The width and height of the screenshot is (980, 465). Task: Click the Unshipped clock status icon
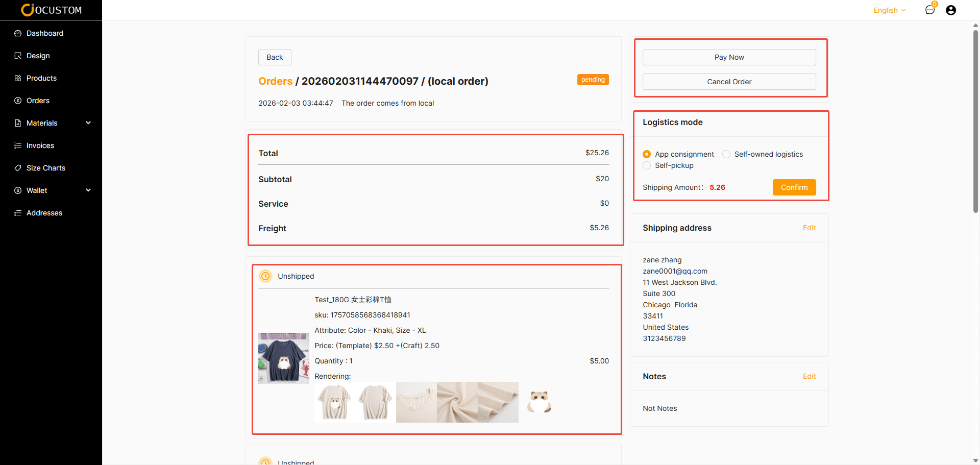265,276
